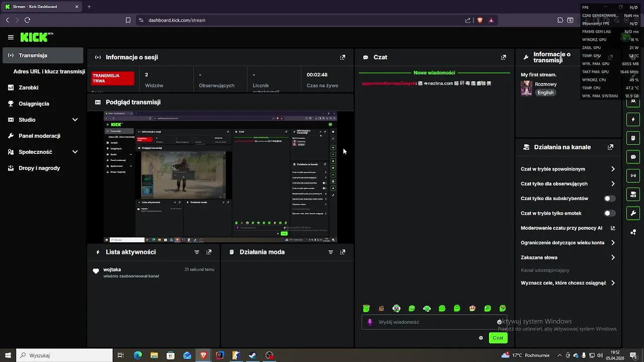
Task: Open File Explorer from the taskbar
Action: tap(154, 355)
